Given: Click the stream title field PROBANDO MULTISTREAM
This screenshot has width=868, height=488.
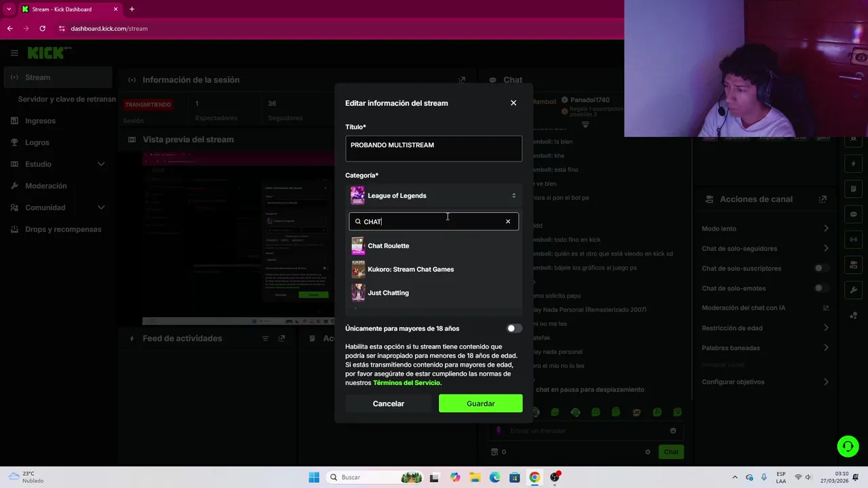Looking at the screenshot, I should tap(434, 148).
